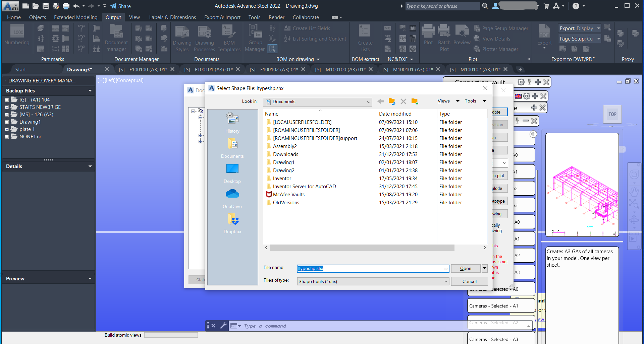
Task: Click the Create lists icon
Action: [x=365, y=38]
